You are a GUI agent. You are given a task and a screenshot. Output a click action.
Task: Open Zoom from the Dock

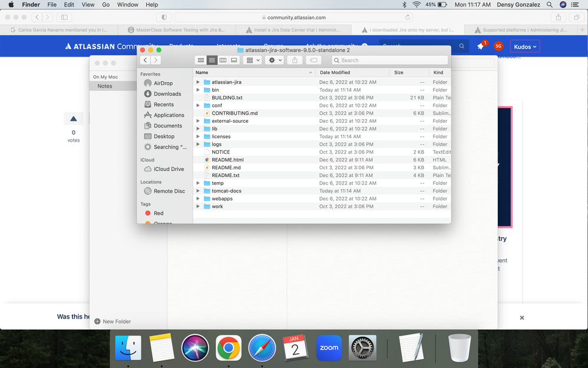point(329,348)
